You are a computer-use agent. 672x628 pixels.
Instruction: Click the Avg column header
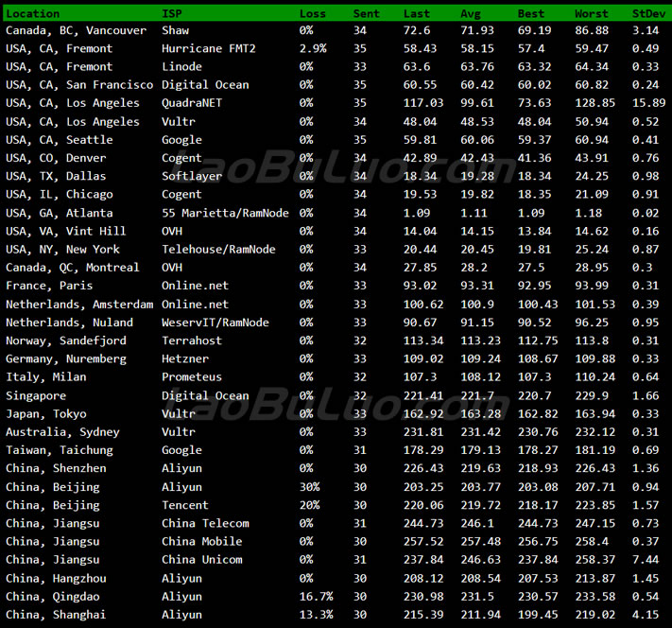click(x=471, y=14)
